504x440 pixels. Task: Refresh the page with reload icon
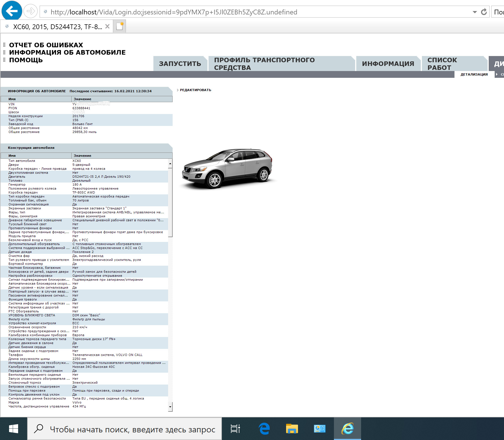484,12
